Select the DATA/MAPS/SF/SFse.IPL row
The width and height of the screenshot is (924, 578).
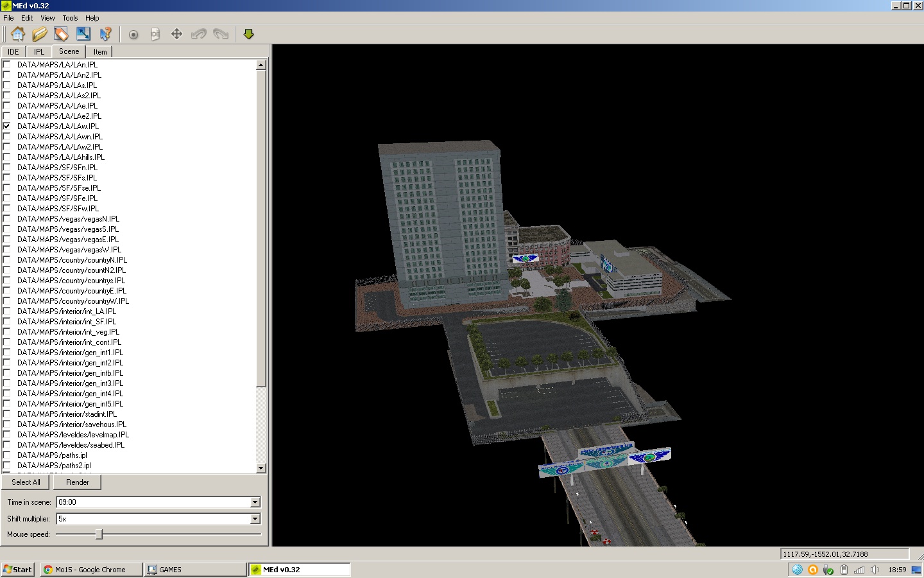(x=59, y=188)
